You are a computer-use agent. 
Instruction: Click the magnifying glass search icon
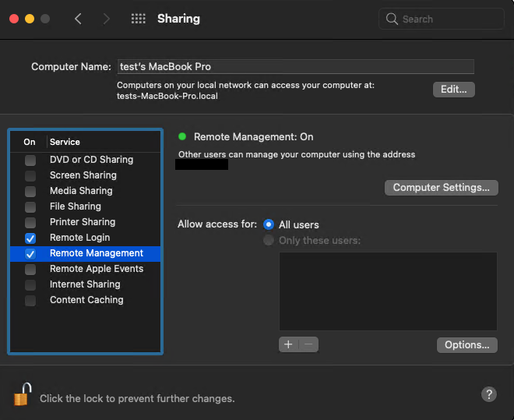pos(392,19)
